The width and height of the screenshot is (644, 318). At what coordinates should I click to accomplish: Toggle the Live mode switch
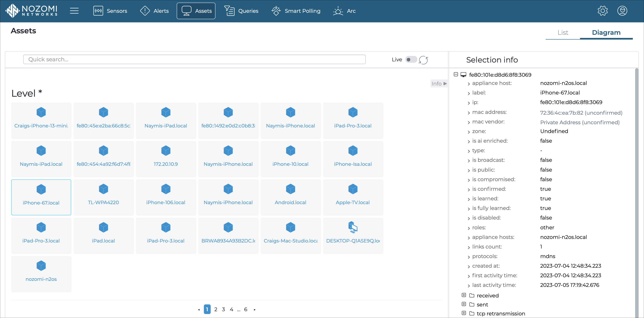click(410, 60)
